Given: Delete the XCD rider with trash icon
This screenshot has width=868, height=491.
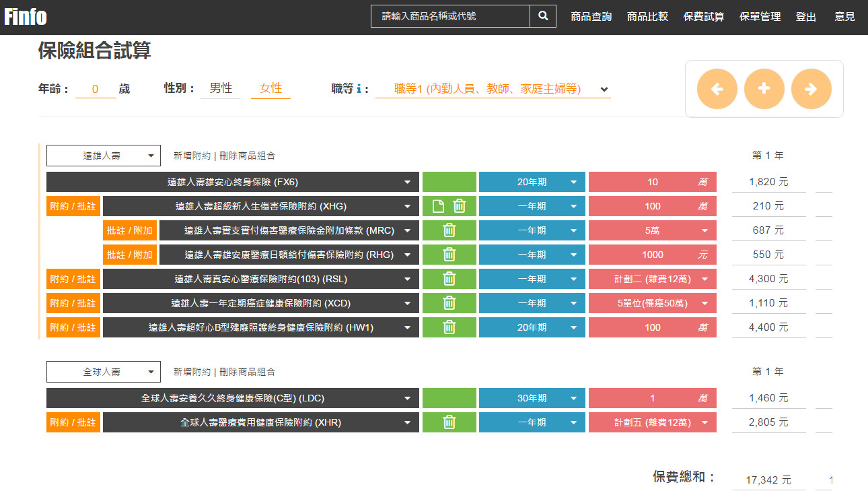Looking at the screenshot, I should pos(449,303).
